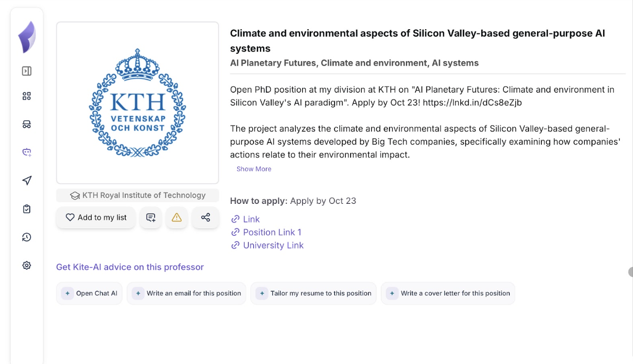Share this position
Screen dimensions: 633x364
coord(206,218)
